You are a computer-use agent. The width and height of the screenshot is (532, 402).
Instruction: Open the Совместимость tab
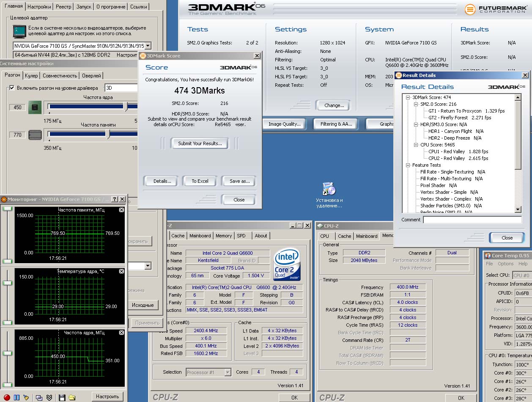60,76
